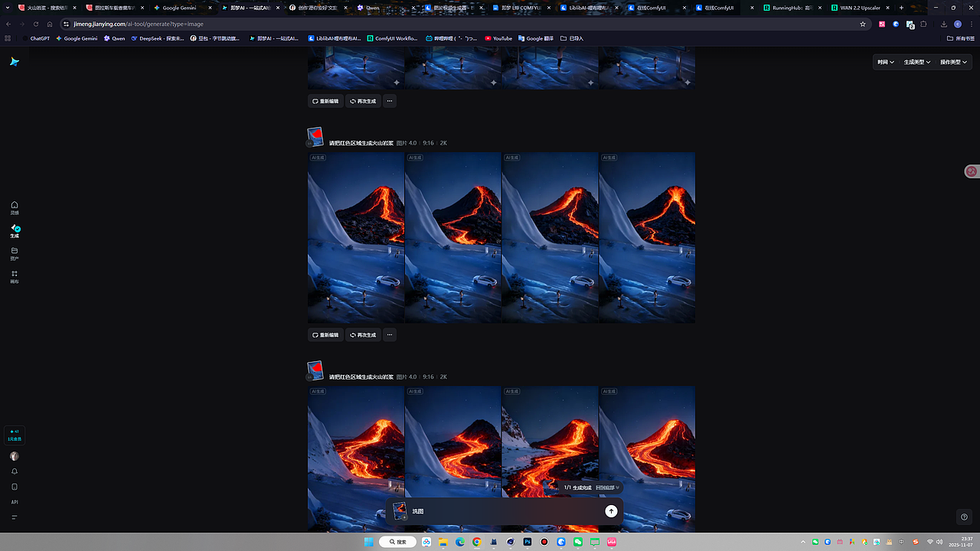Viewport: 980px width, 551px height.
Task: Switch to the 画布 (Canvas) view
Action: 14,278
